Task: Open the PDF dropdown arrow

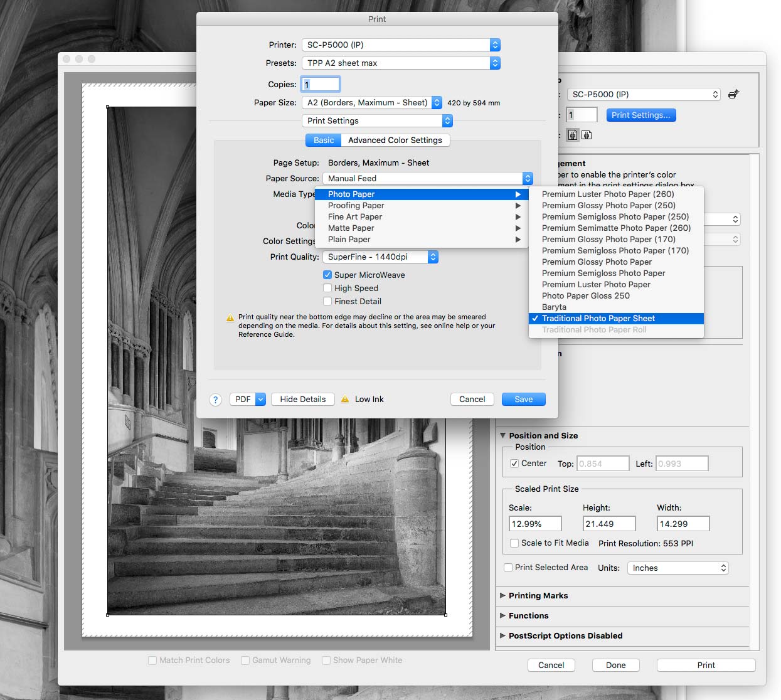Action: pos(261,400)
